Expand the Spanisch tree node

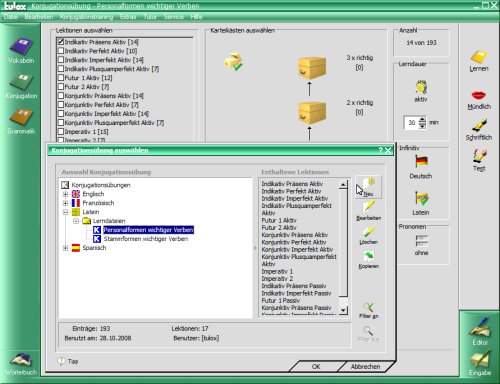65,248
